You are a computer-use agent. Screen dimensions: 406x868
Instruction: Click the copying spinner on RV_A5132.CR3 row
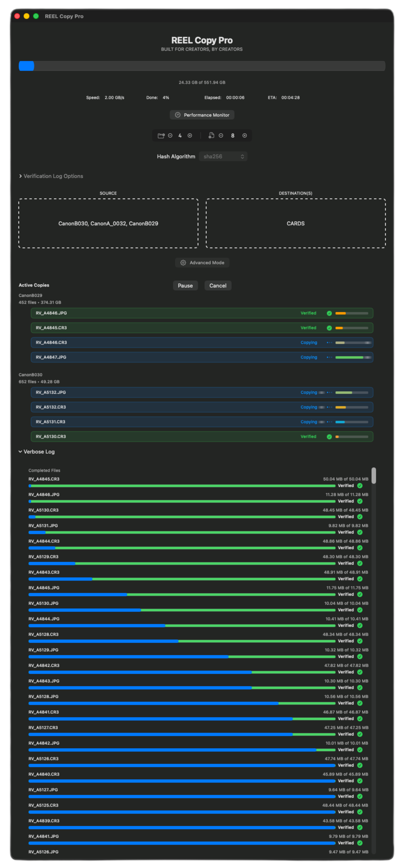329,407
